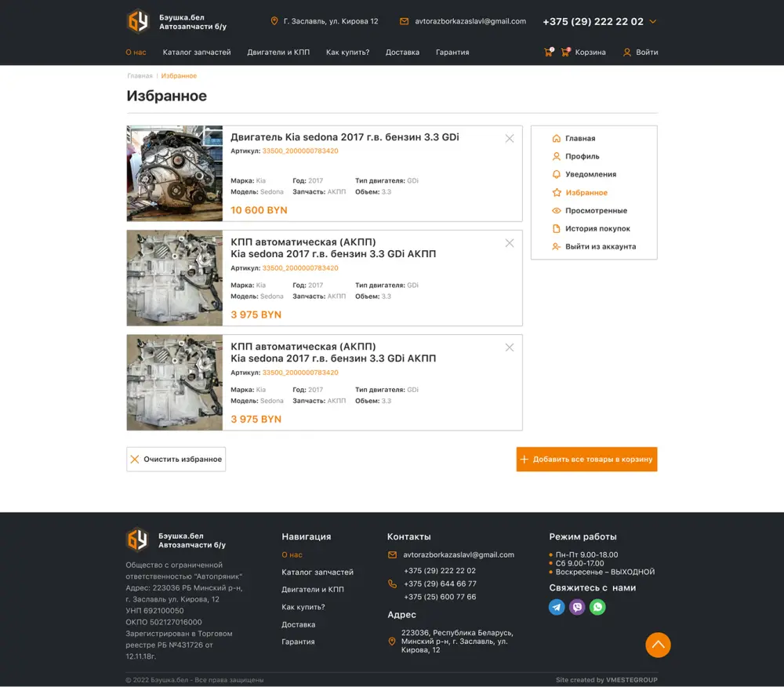784x687 pixels.
Task: Click the eye icon for Просмотренные
Action: [x=557, y=210]
